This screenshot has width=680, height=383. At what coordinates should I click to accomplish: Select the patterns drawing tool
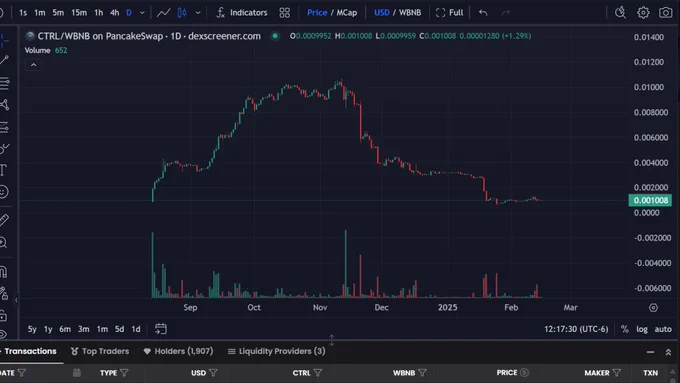(x=4, y=105)
